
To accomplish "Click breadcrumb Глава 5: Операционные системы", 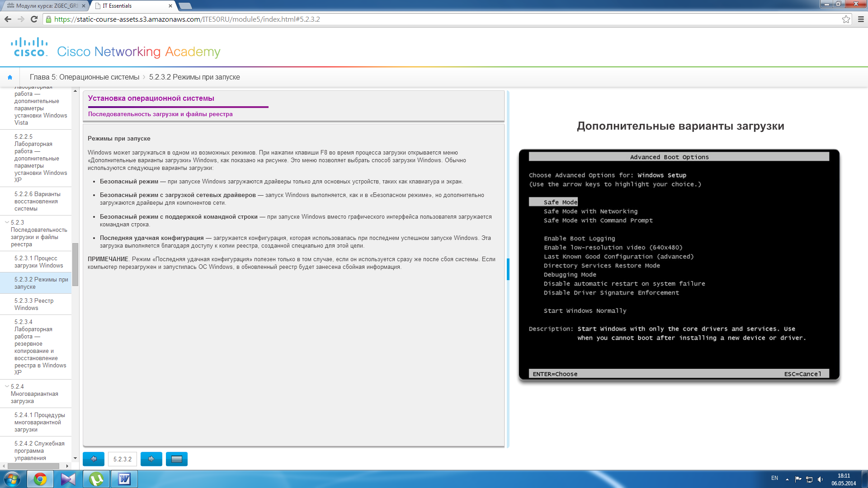I will tap(85, 77).
